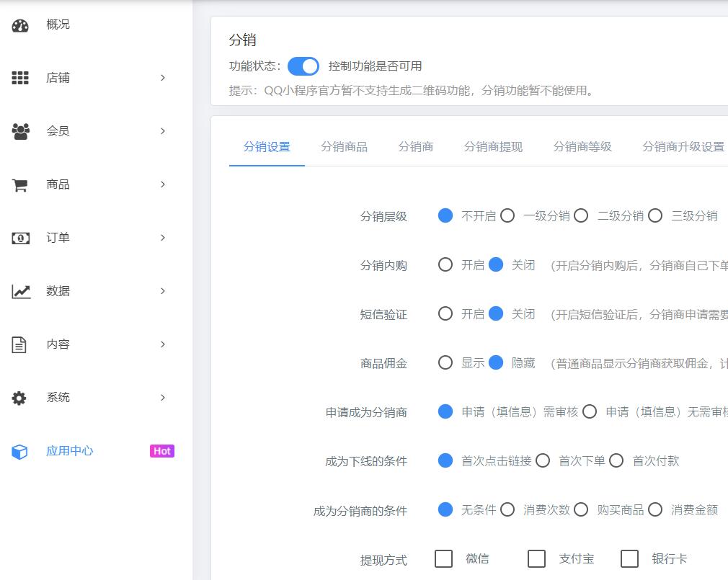The image size is (728, 580).
Task: Switch to the 分销商升级设置 tab
Action: point(683,147)
